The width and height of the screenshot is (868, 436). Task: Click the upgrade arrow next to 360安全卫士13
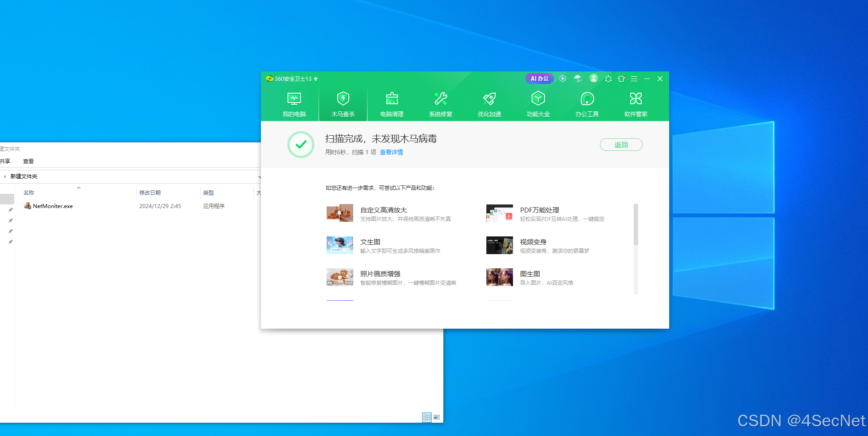[x=316, y=79]
